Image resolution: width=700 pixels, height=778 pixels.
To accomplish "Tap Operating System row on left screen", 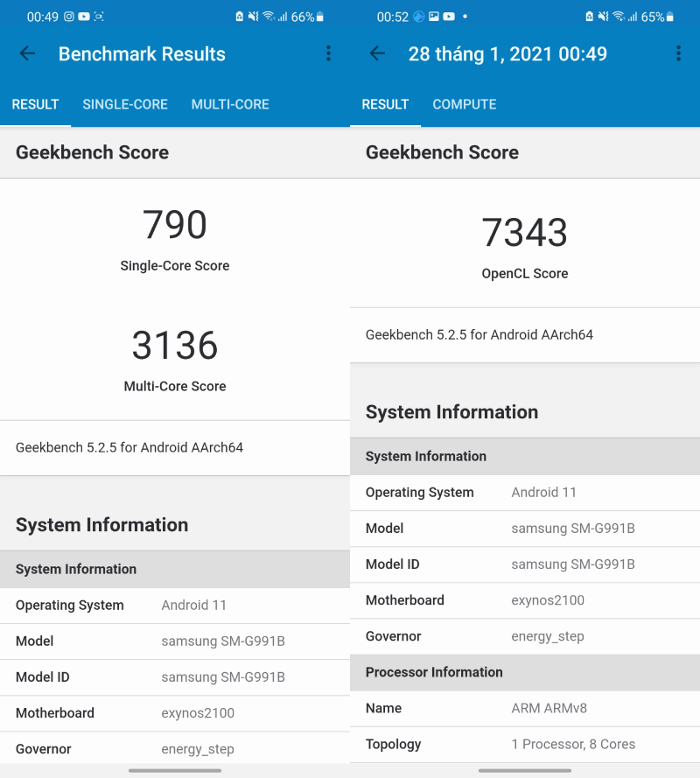I will pos(175,606).
